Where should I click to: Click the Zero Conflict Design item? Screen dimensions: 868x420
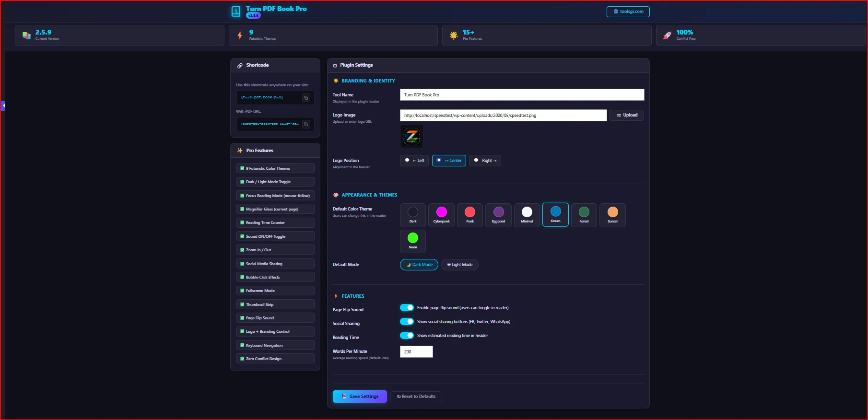coord(275,359)
